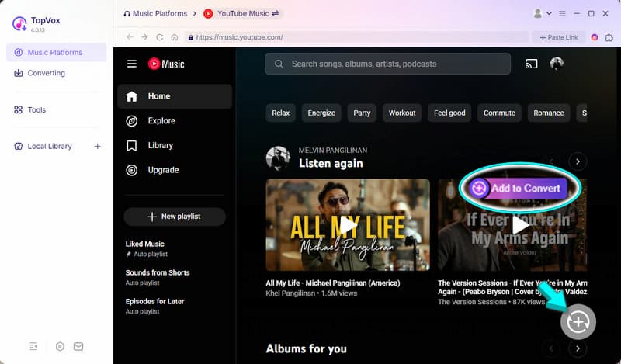
Task: Focus the Search songs, albums, artists field
Action: [x=387, y=64]
